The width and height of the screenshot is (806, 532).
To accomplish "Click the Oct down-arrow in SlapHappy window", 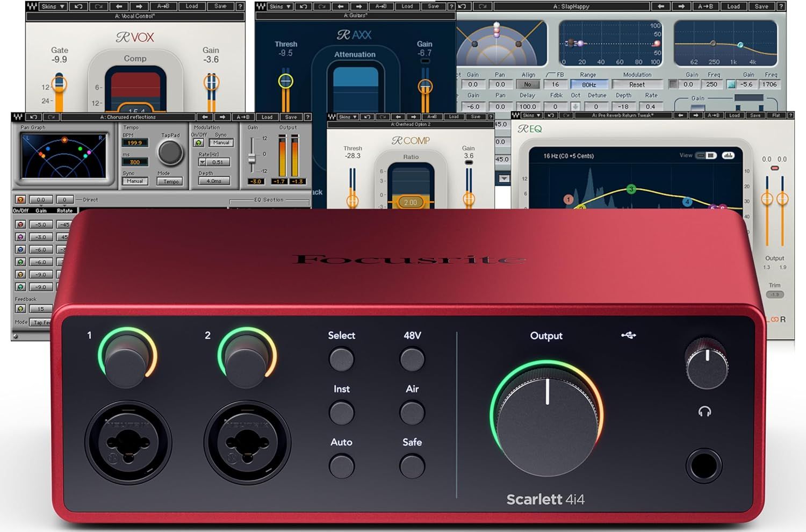I will click(x=575, y=106).
